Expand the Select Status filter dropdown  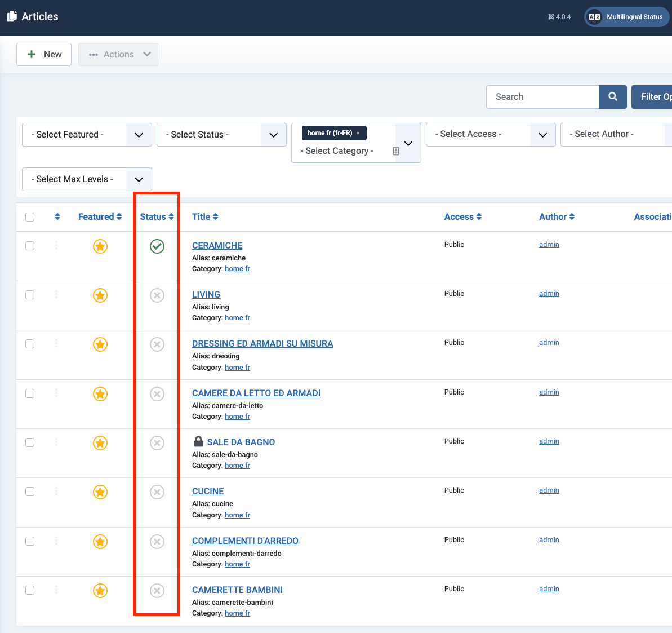221,135
